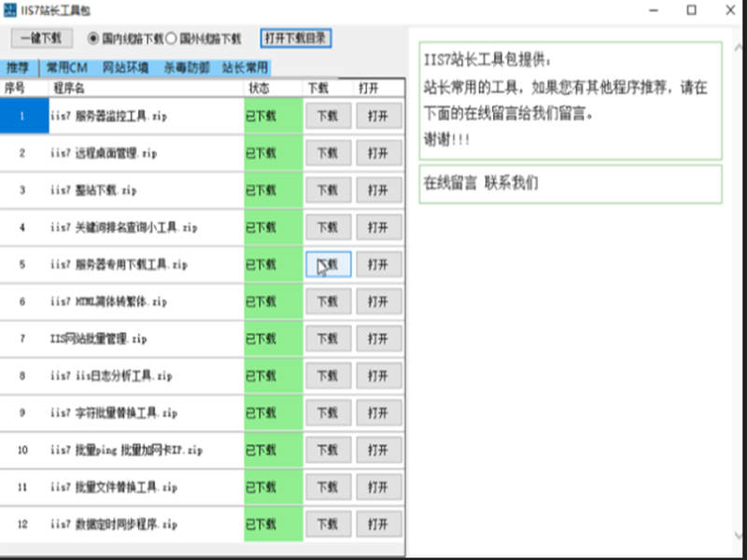
Task: Select the file name iis7 数据定时同步程序.zip
Action: (114, 525)
